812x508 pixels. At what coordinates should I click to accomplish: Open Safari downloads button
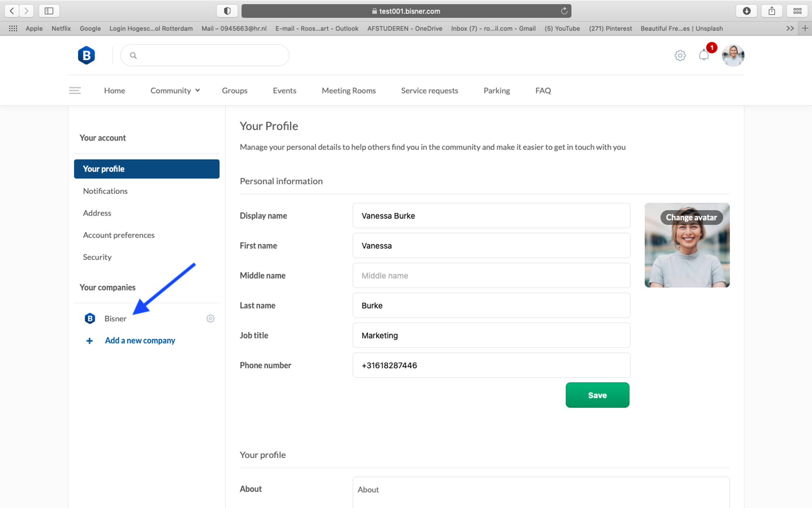[746, 11]
